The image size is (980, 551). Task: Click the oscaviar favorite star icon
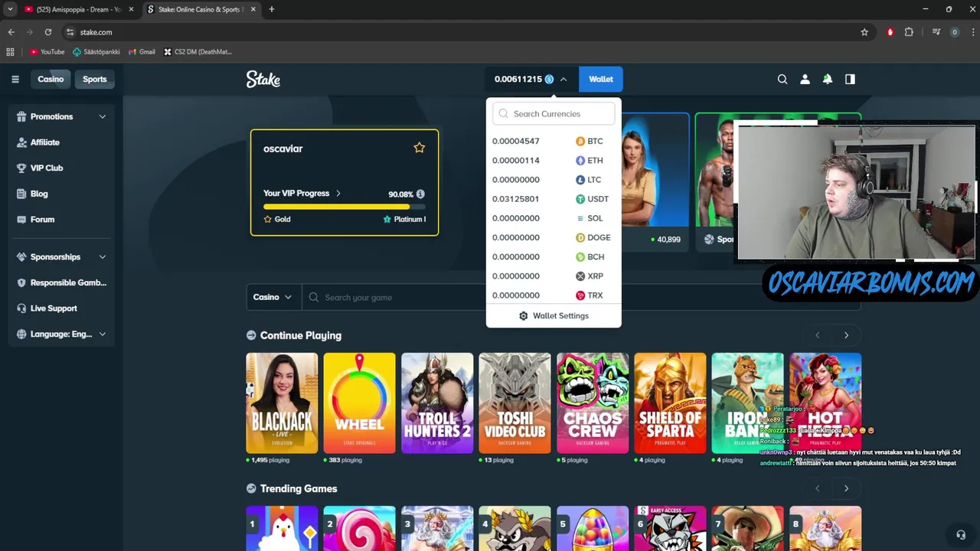click(419, 148)
